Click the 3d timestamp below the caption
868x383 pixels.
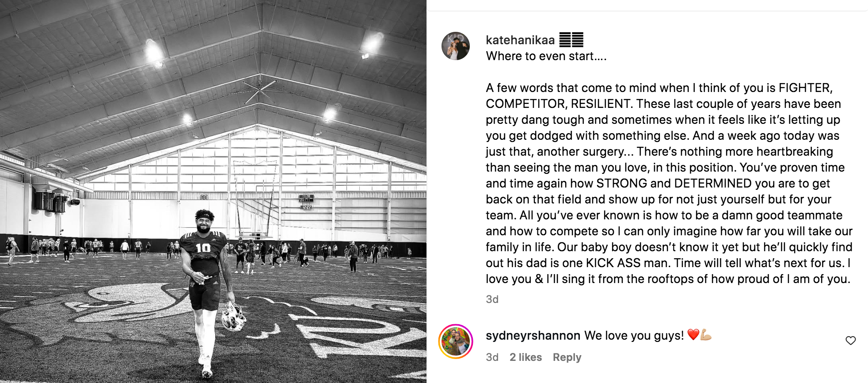492,299
